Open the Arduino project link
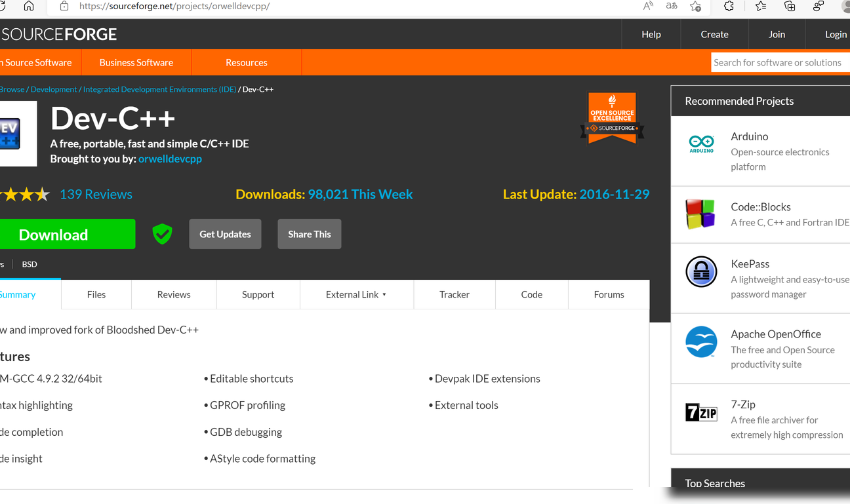 click(x=750, y=136)
